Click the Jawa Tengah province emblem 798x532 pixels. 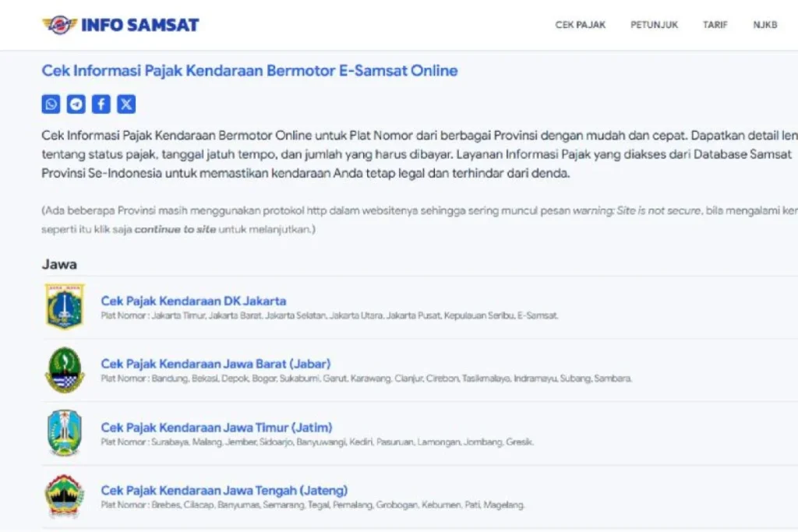coord(64,496)
